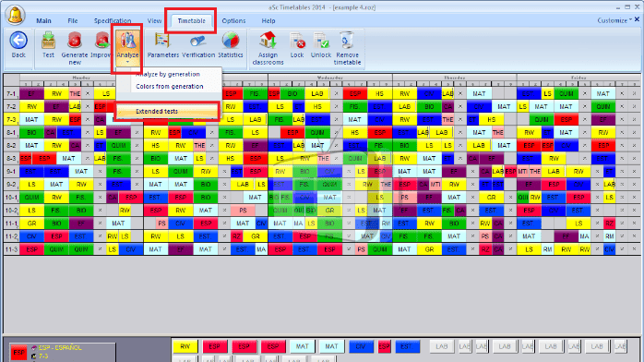Lock cards with the Lock icon
Screen dimensions: 644x362
click(297, 45)
